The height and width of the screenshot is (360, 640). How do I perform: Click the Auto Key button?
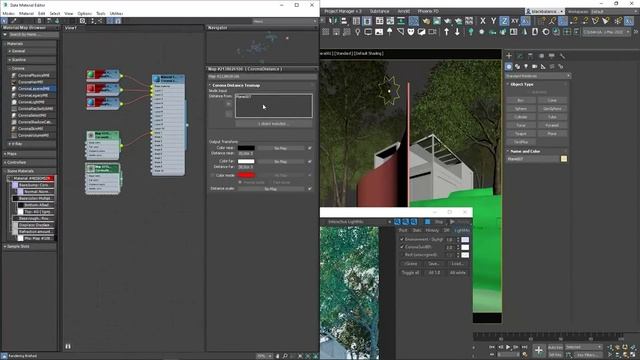[x=555, y=347]
